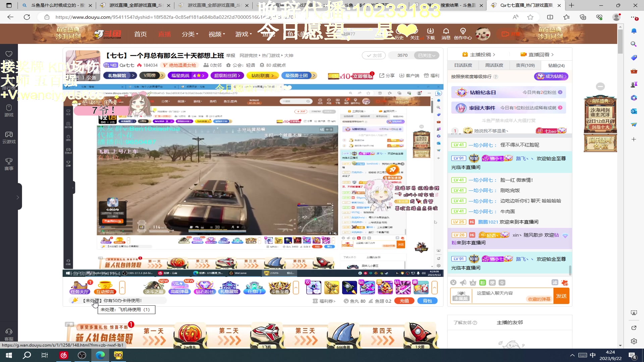Open 历史 watch history icon
The height and width of the screenshot is (362, 644).
[399, 34]
